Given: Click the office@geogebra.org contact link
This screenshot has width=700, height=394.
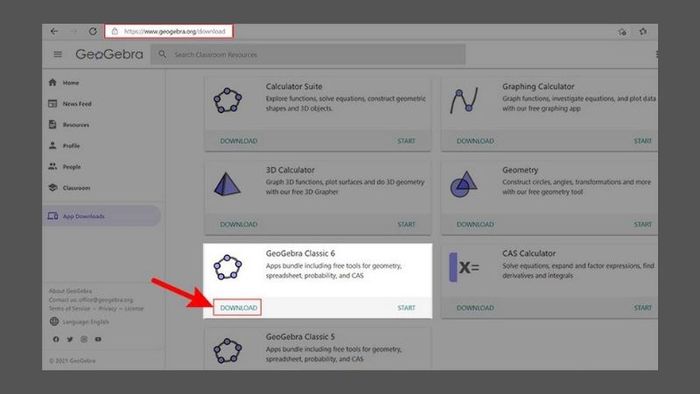Looking at the screenshot, I should (x=105, y=300).
